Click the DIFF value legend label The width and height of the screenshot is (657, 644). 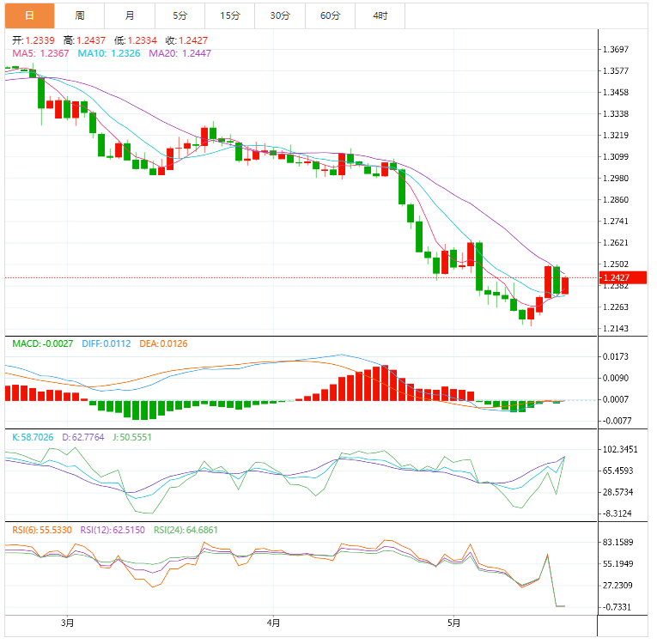click(x=106, y=344)
